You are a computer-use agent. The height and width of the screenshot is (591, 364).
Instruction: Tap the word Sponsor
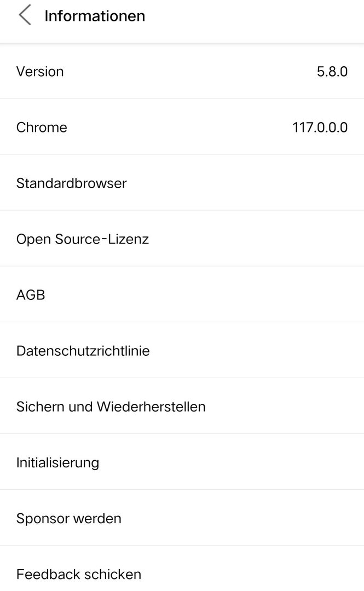41,518
